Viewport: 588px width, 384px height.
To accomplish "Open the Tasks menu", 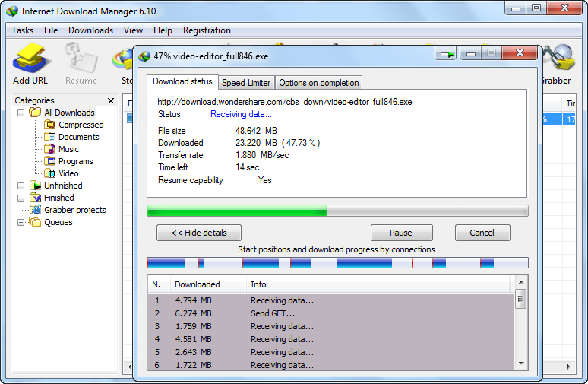I will click(23, 30).
